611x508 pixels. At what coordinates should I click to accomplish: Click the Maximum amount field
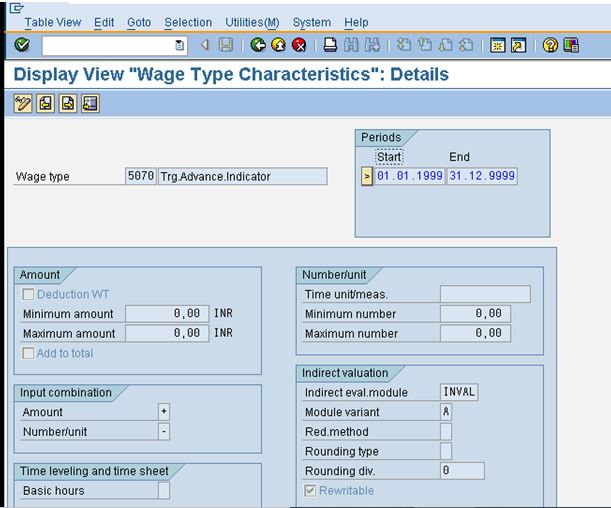pos(167,333)
